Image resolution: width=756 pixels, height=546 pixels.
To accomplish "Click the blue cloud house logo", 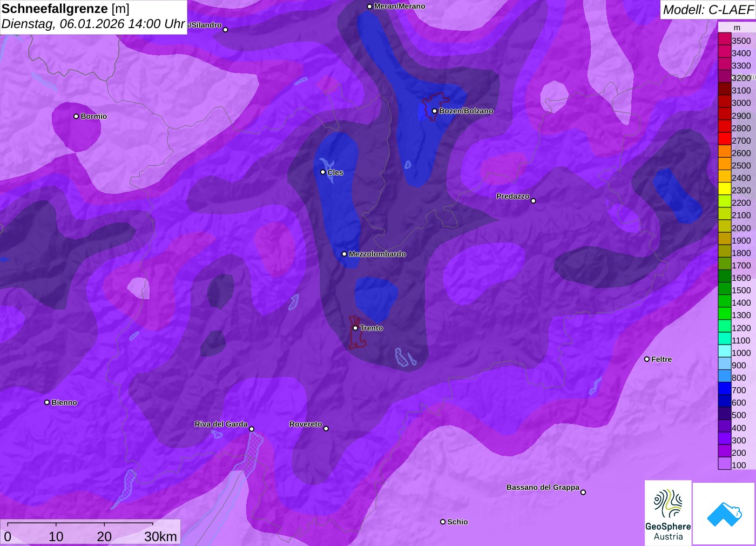I will 724,514.
